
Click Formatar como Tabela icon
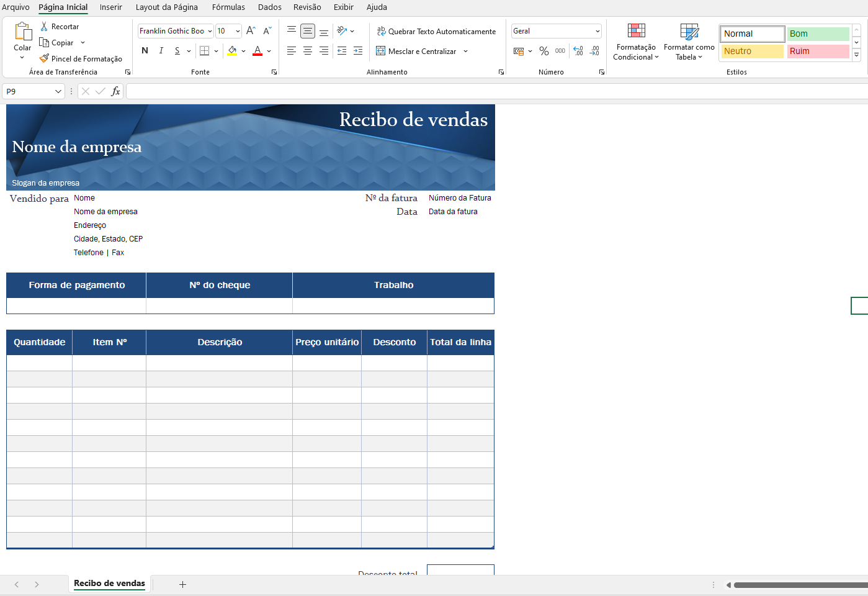(689, 42)
